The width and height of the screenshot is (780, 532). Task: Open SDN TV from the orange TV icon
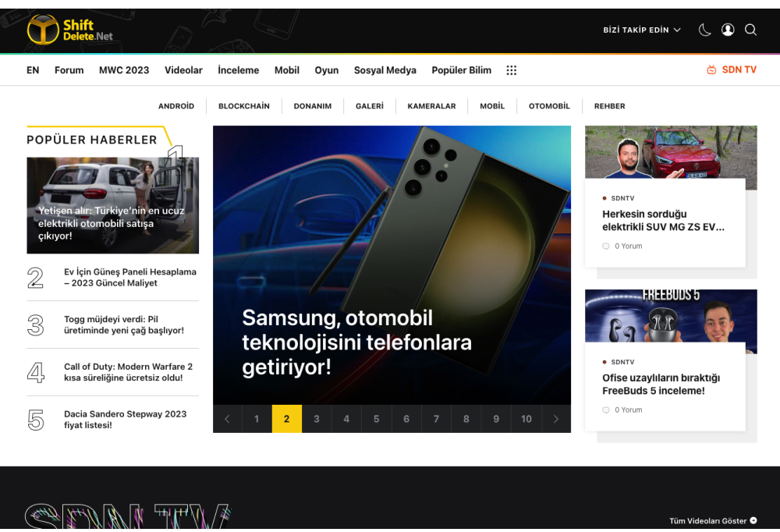tap(711, 70)
